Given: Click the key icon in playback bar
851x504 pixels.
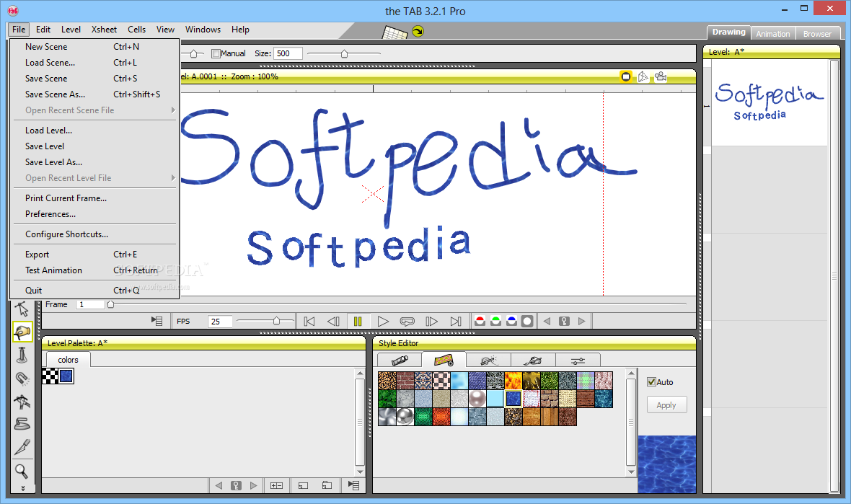Looking at the screenshot, I should (x=565, y=321).
